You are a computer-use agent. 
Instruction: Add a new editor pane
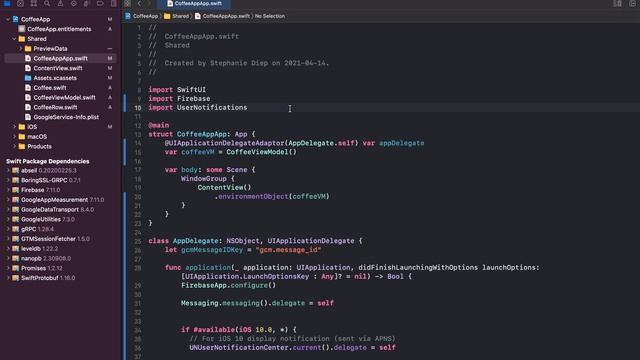tap(632, 3)
